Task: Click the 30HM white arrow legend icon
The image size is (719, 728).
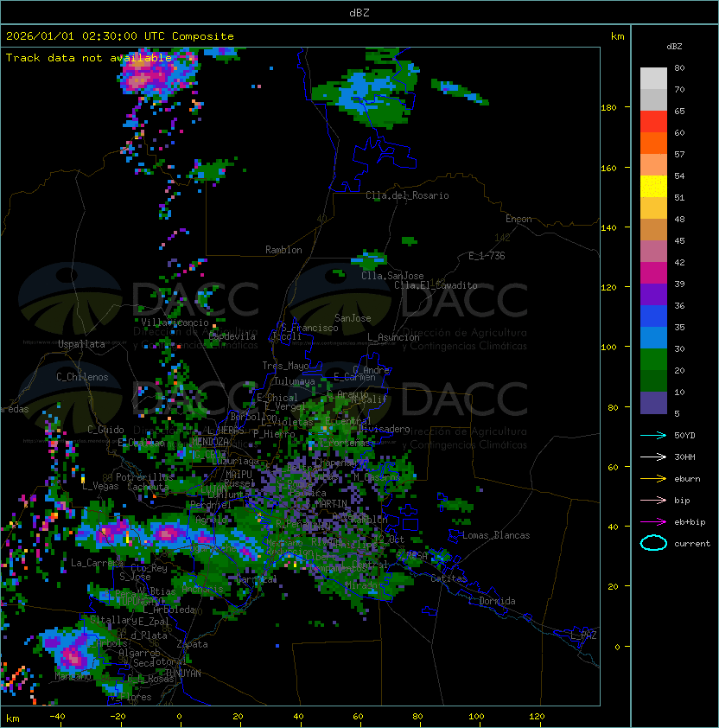Action: (653, 457)
